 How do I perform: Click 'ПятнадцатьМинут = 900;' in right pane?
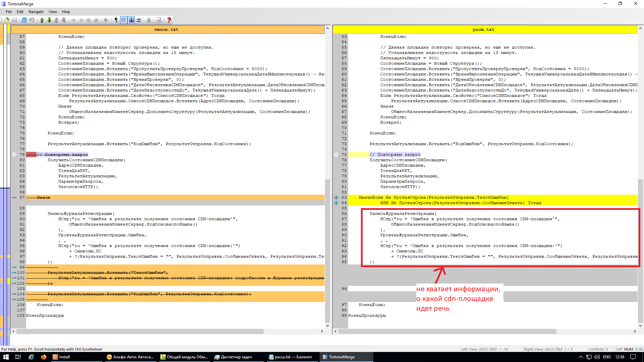pyautogui.click(x=409, y=58)
